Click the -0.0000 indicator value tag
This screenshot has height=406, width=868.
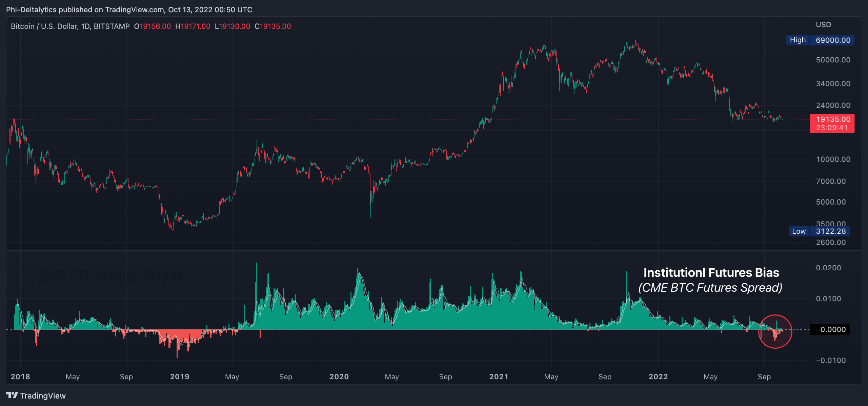pyautogui.click(x=829, y=329)
